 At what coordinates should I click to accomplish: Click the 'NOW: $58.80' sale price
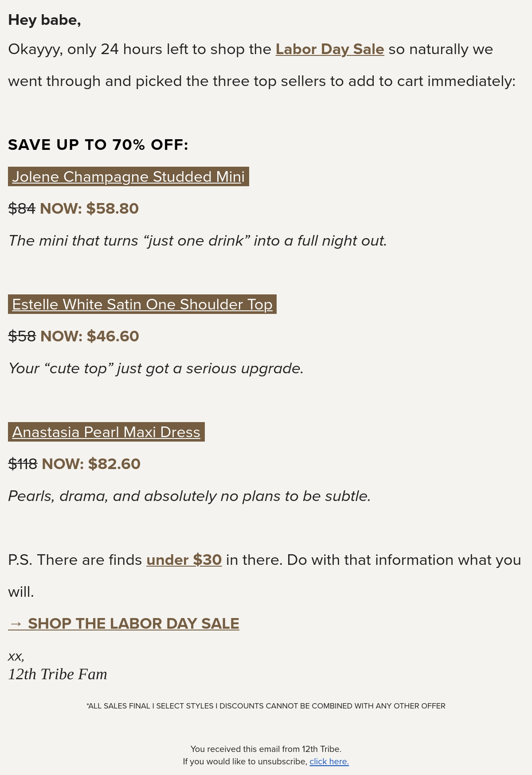tap(89, 208)
